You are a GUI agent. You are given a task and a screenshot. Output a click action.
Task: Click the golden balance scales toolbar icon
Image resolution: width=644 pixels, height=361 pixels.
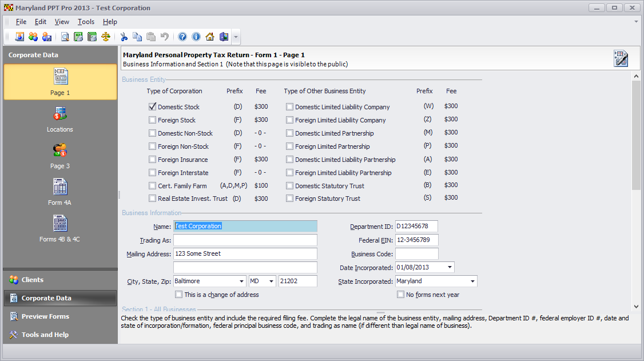(x=106, y=37)
